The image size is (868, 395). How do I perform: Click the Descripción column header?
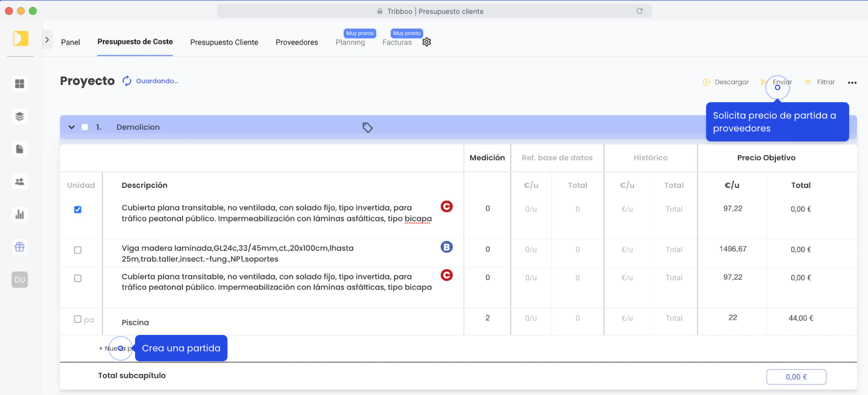coord(145,185)
